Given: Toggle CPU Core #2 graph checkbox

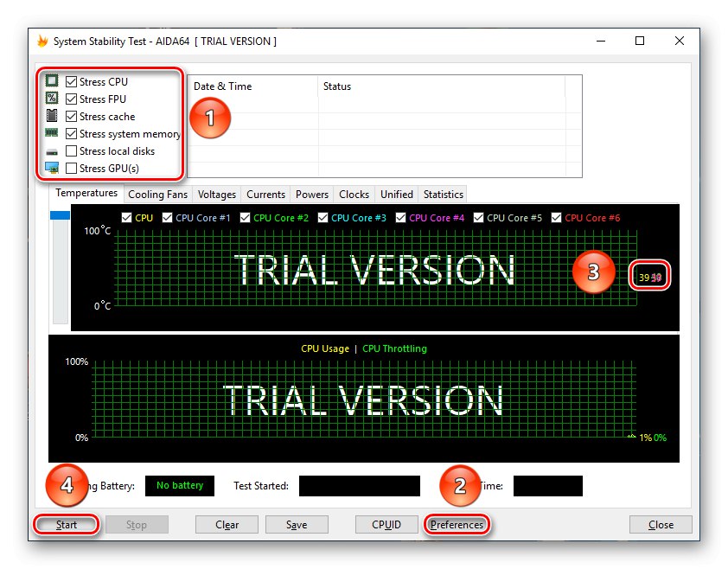Looking at the screenshot, I should pos(246,218).
